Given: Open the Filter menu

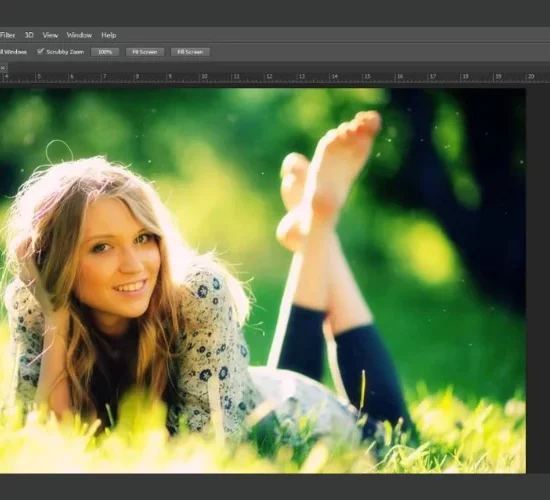Looking at the screenshot, I should [x=7, y=35].
